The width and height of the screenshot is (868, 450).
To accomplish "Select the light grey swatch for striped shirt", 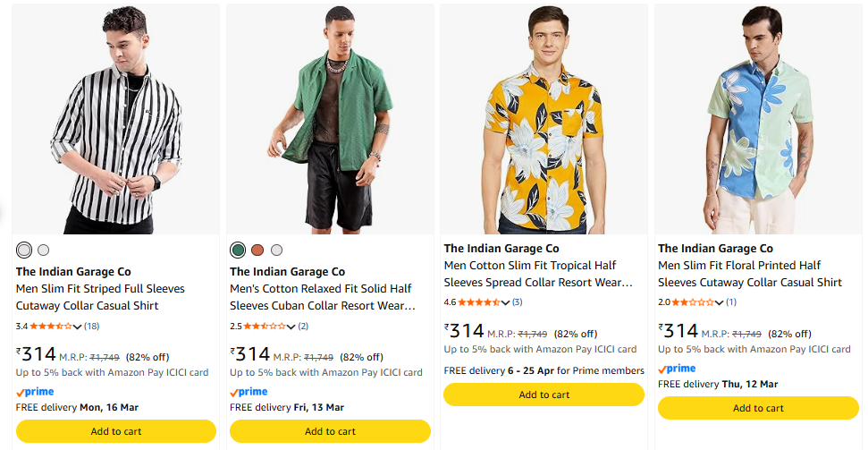I will pyautogui.click(x=44, y=250).
